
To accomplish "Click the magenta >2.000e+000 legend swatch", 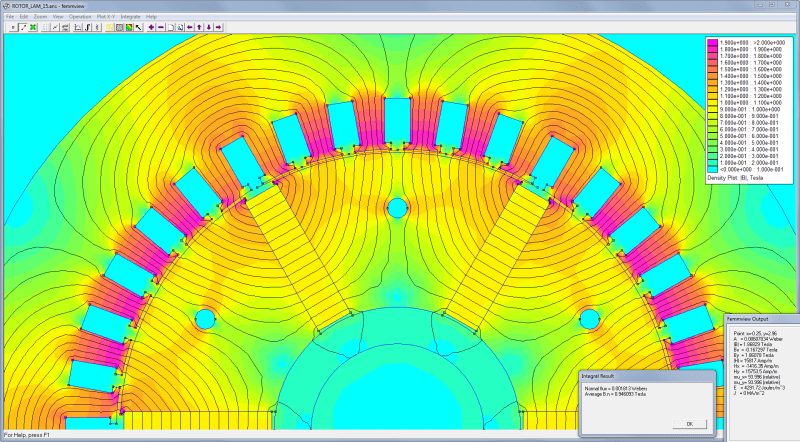I will [712, 42].
